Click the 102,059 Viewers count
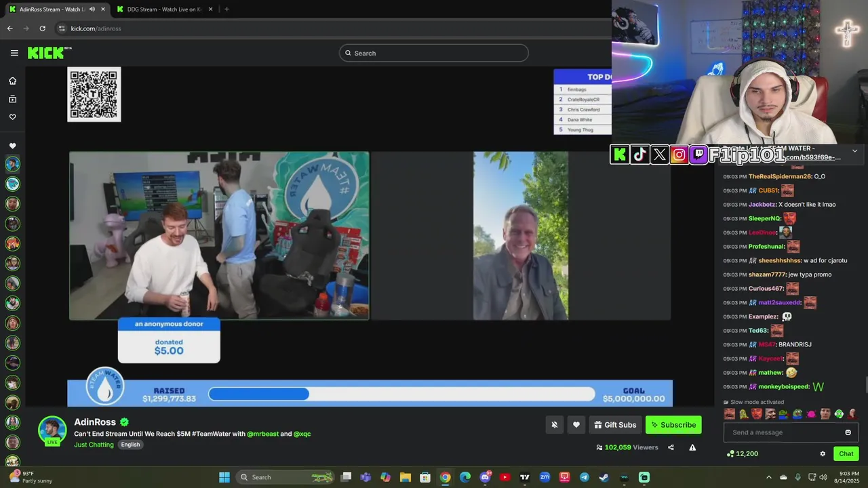868x488 pixels. point(627,447)
